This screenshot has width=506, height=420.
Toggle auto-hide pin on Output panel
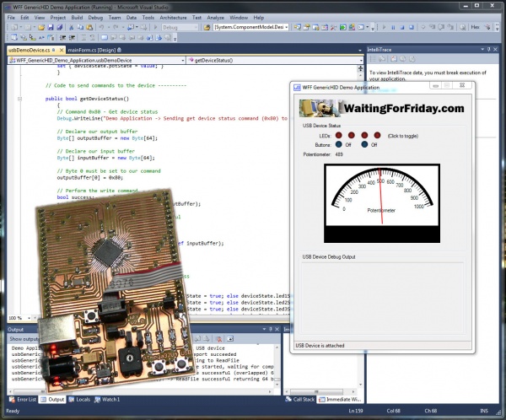click(x=270, y=329)
